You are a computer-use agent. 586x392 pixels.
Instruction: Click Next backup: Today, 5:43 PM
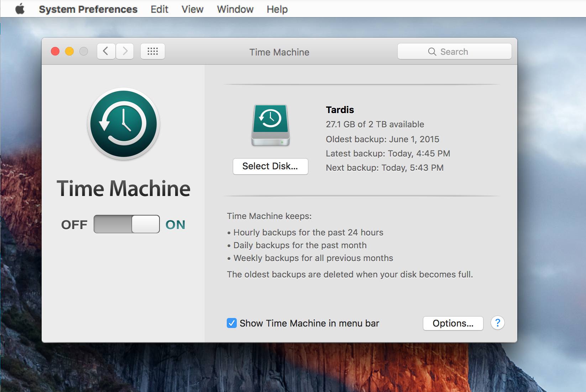(x=385, y=168)
